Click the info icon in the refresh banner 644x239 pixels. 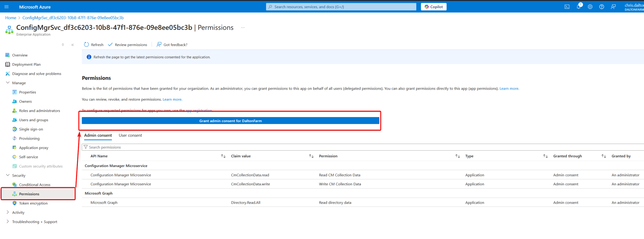pyautogui.click(x=89, y=57)
